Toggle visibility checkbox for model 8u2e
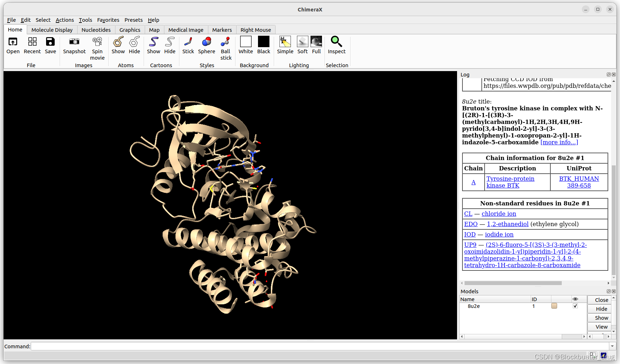Screen dimensions: 620x364 click(x=575, y=306)
